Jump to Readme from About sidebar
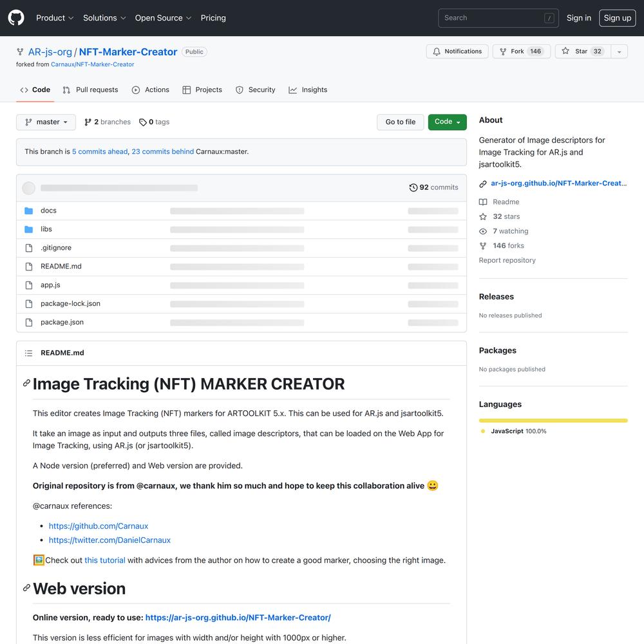644x644 pixels. click(x=500, y=202)
